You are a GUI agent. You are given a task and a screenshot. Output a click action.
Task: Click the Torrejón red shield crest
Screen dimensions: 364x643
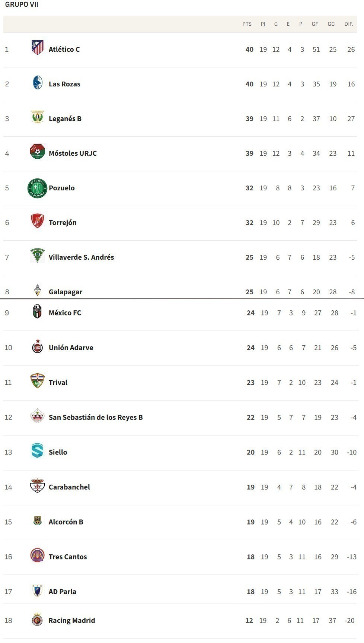tap(37, 221)
